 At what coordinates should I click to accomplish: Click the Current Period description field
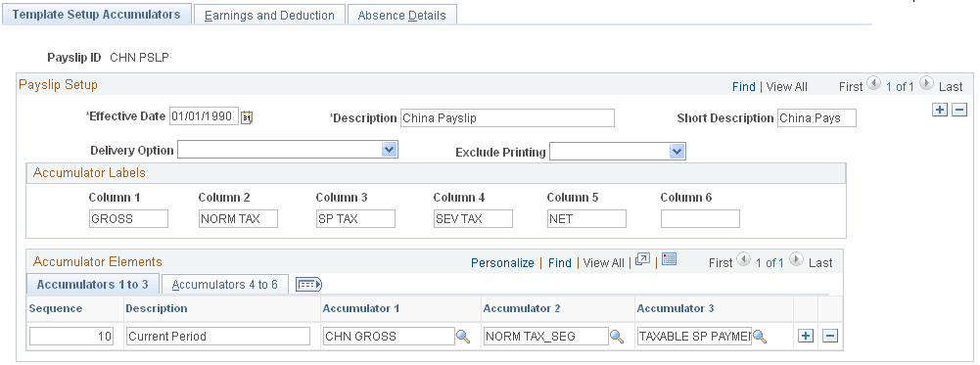point(218,337)
